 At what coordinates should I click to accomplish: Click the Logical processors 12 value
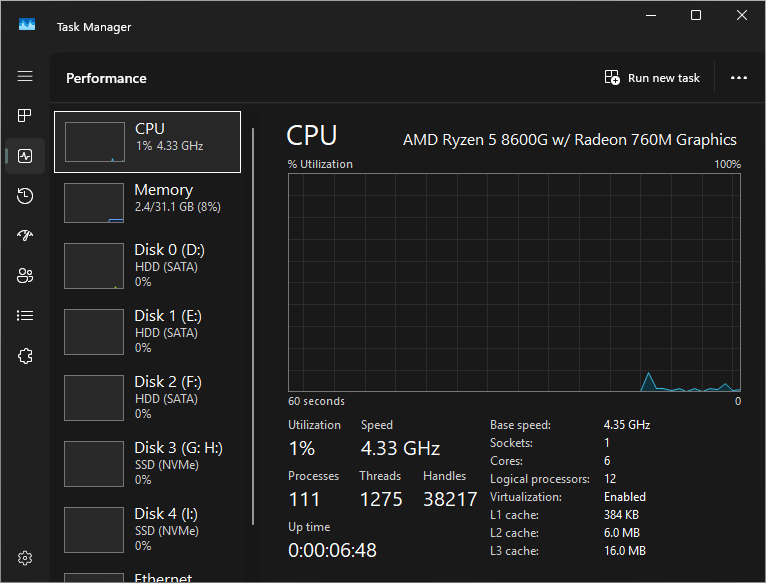coord(610,479)
